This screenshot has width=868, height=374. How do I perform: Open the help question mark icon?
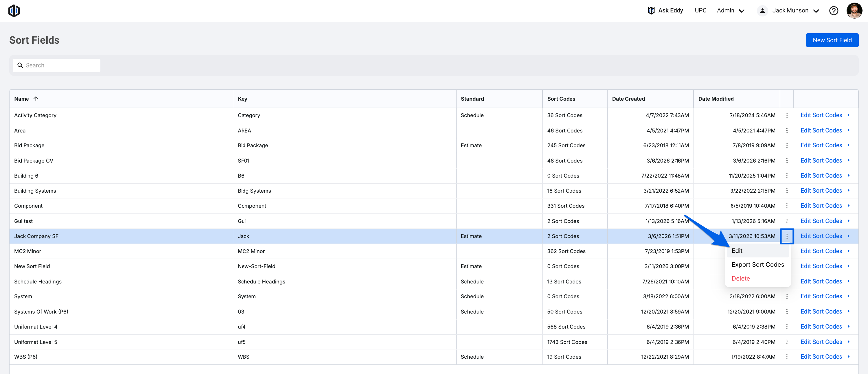(833, 11)
